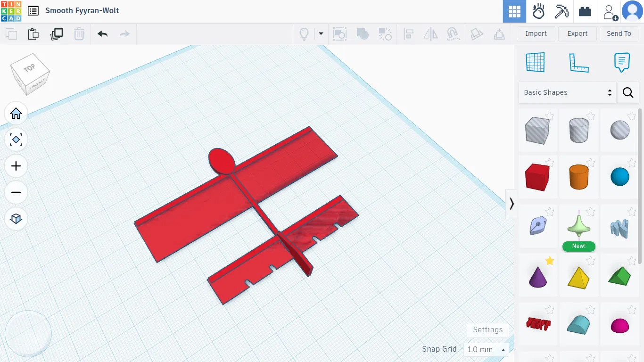Open the designs list icon beside the logo
This screenshot has height=362, width=644.
click(33, 11)
